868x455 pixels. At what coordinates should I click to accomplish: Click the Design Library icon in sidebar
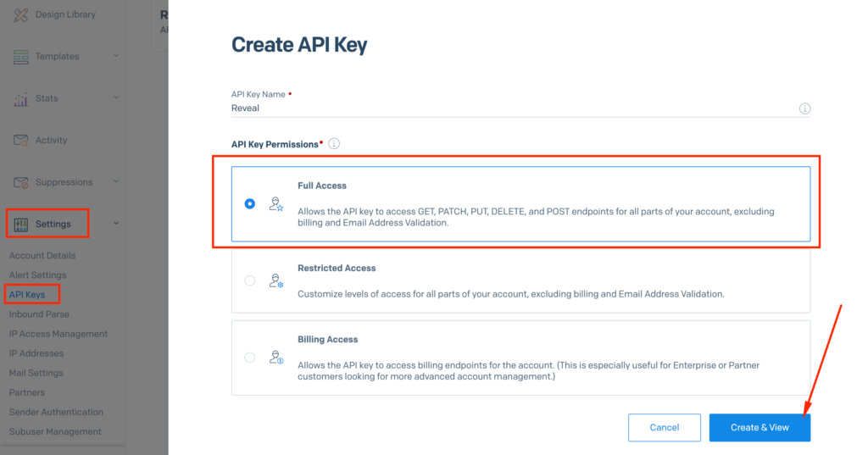tap(21, 14)
